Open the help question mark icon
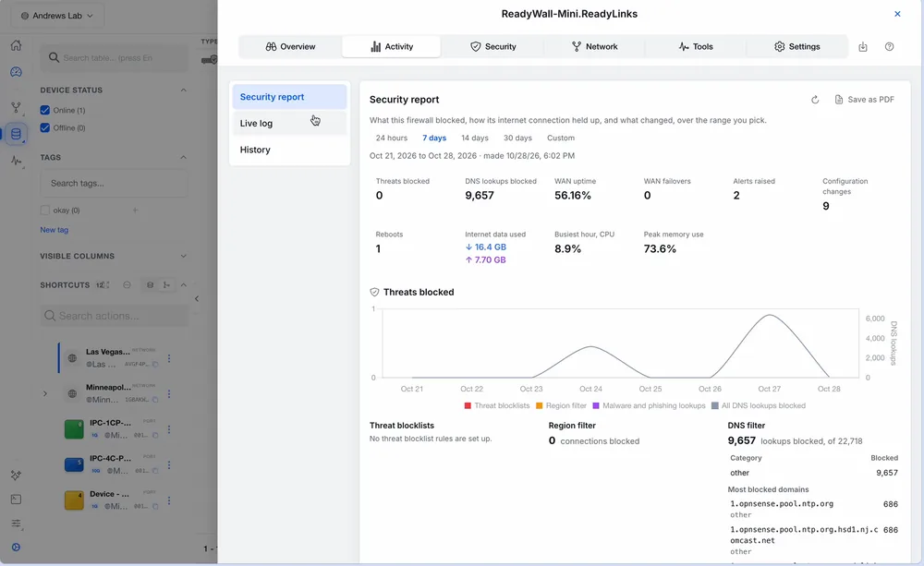 click(x=889, y=46)
